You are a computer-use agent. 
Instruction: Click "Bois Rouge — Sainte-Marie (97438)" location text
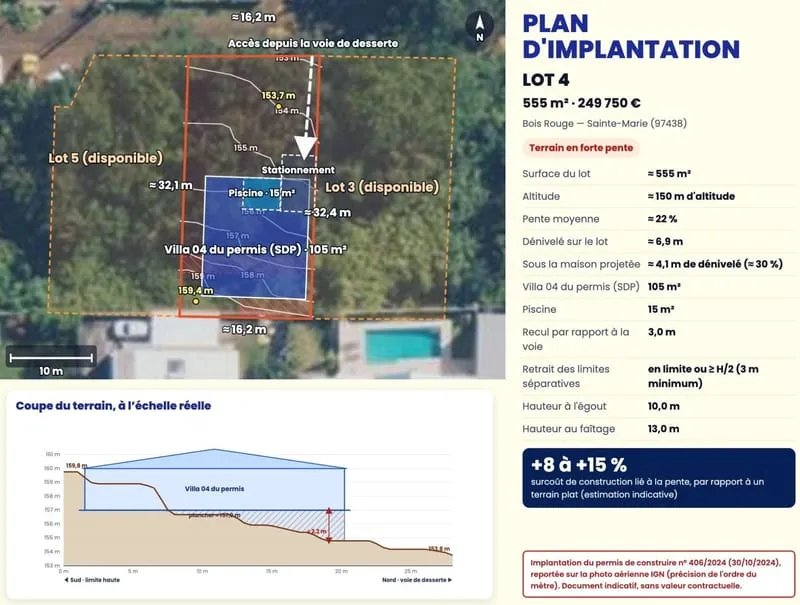pos(605,123)
